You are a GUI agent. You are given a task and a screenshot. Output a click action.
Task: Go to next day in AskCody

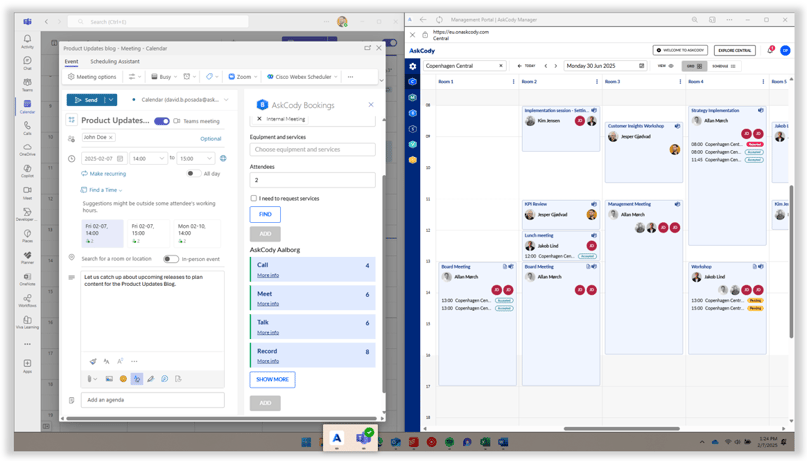[556, 66]
